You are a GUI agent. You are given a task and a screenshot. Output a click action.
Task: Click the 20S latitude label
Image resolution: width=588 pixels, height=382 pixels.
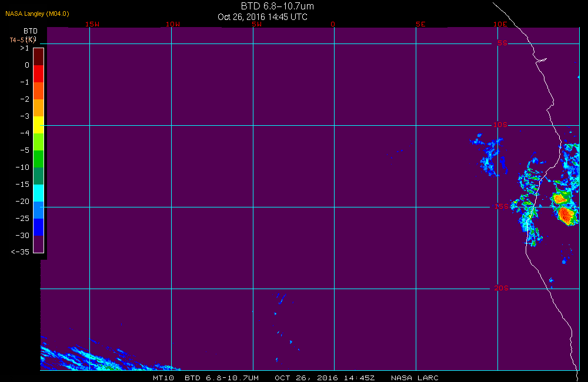click(x=502, y=288)
